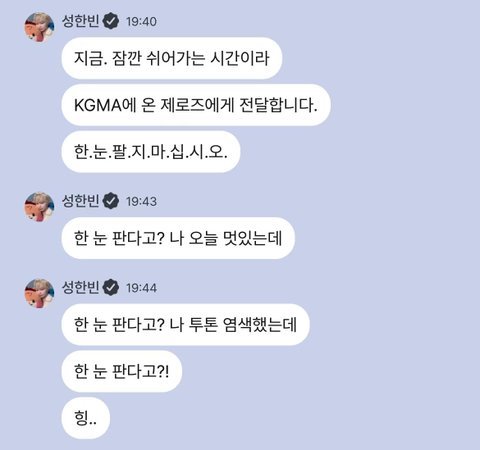Screen dimensions: 480x450
Task: Click the verified badge next to 19:40
Action: point(111,21)
